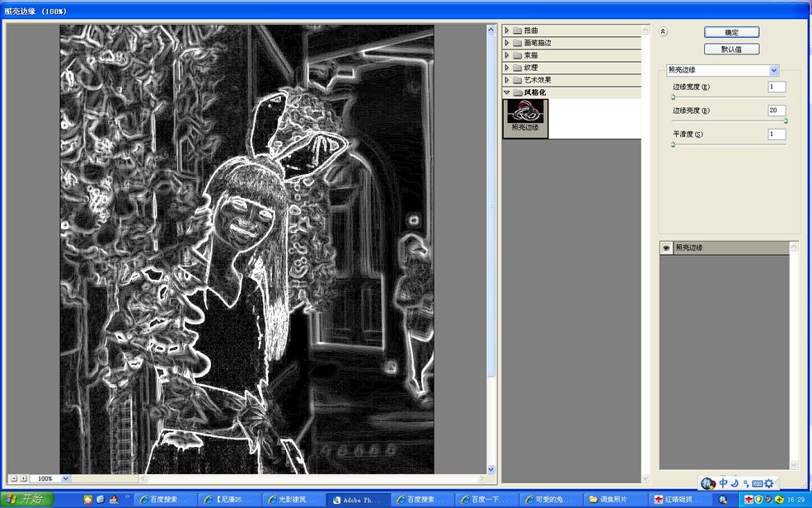Image resolution: width=812 pixels, height=508 pixels.
Task: Click the 艺术效果 (Artistic) category folder icon
Action: 517,79
